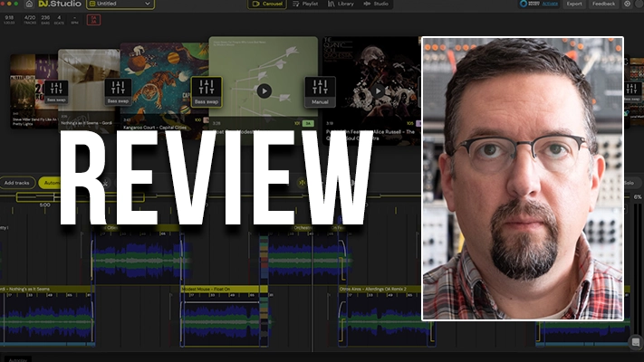Click the home icon in top bar
644x362 pixels.
pos(29,5)
